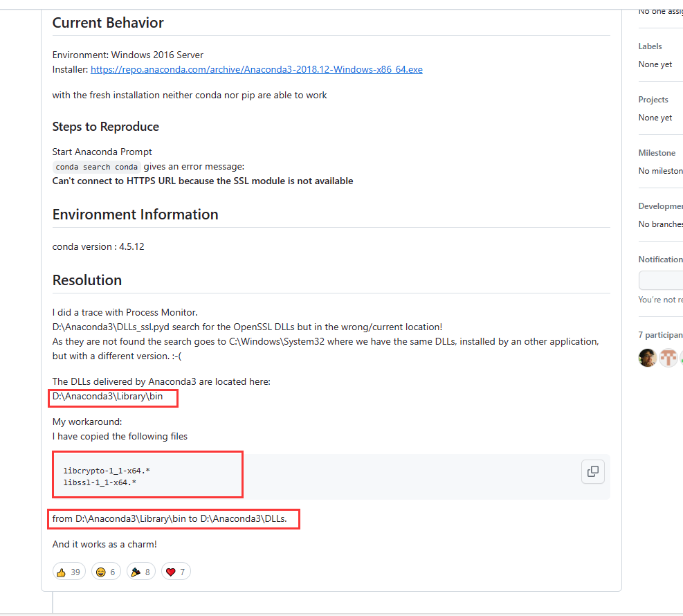Click the Environment Information heading
The image size is (683, 616).
pyautogui.click(x=135, y=215)
